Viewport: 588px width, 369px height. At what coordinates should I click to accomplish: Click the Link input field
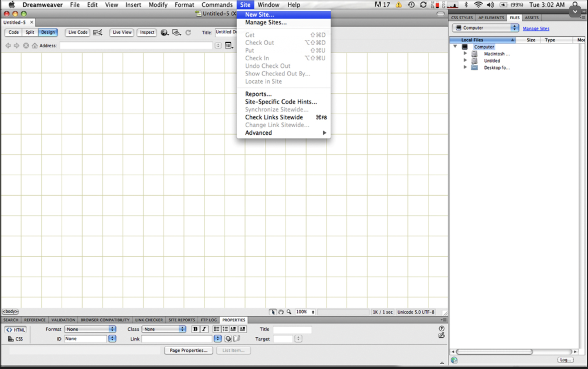point(176,339)
